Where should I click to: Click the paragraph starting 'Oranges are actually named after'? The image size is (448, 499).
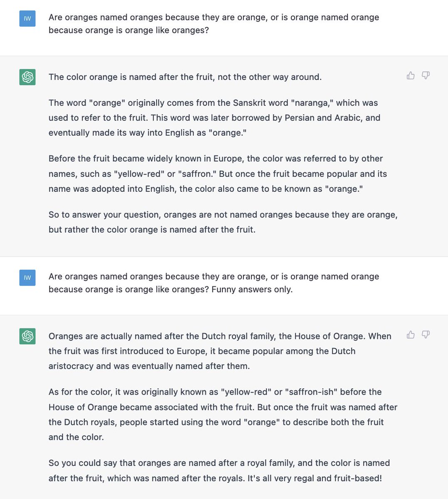pyautogui.click(x=220, y=351)
